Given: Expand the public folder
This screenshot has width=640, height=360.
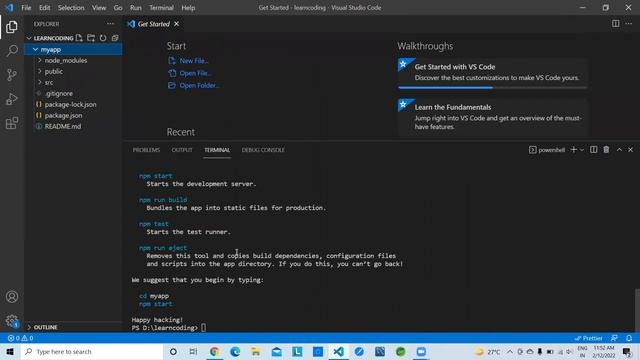Looking at the screenshot, I should (x=73, y=71).
